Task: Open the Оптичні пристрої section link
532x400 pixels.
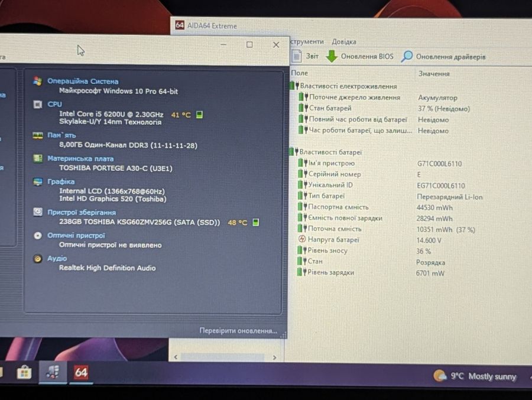Action: tap(76, 236)
